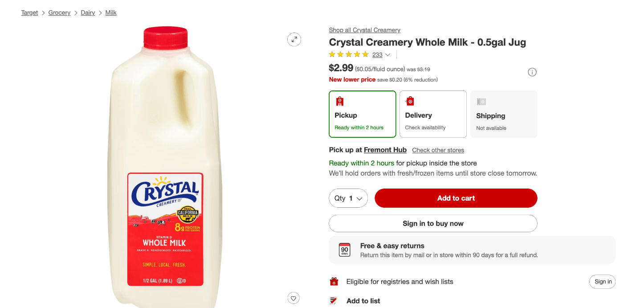644x308 pixels.
Task: Open the Fremont Hub store link
Action: click(385, 150)
